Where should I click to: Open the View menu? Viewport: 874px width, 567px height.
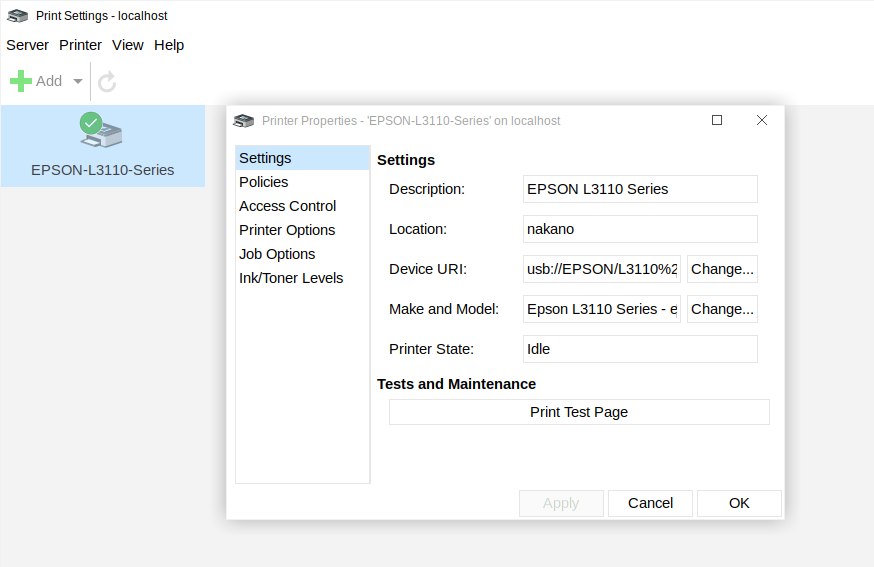pos(128,45)
